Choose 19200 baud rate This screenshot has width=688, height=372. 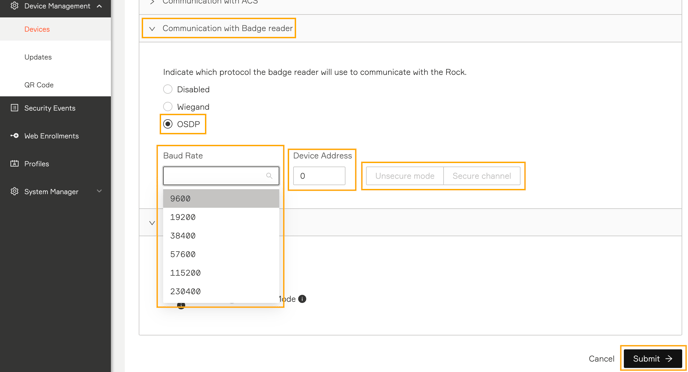[x=221, y=217]
